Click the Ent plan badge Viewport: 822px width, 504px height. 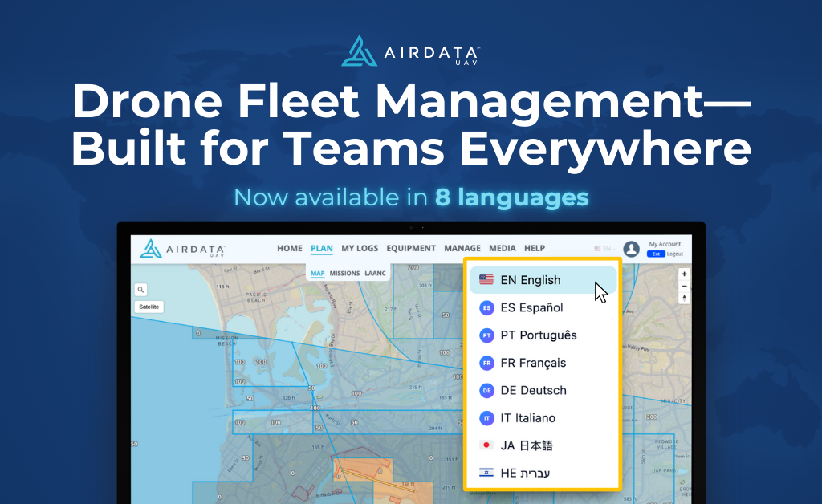pos(655,254)
